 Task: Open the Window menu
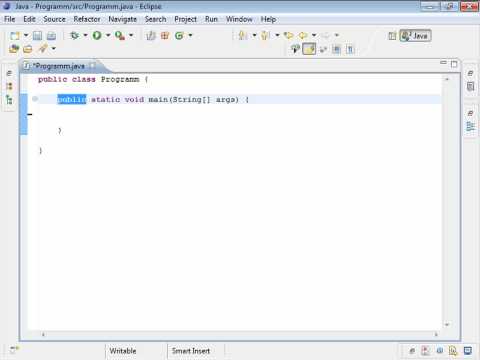point(239,19)
